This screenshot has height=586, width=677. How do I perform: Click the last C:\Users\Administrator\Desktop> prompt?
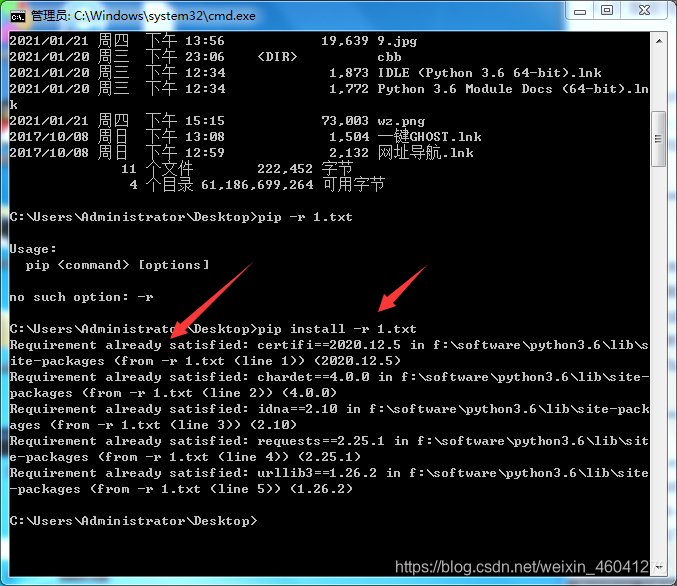[133, 521]
